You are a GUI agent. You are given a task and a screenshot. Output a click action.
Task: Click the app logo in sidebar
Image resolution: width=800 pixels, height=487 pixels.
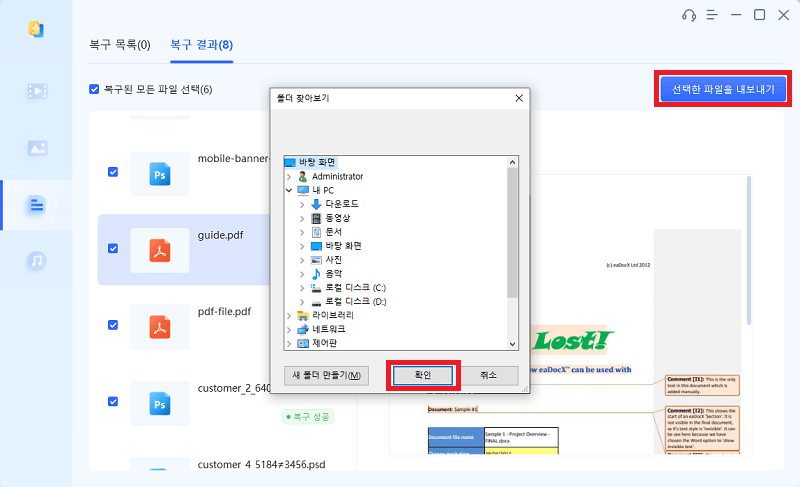tap(36, 29)
